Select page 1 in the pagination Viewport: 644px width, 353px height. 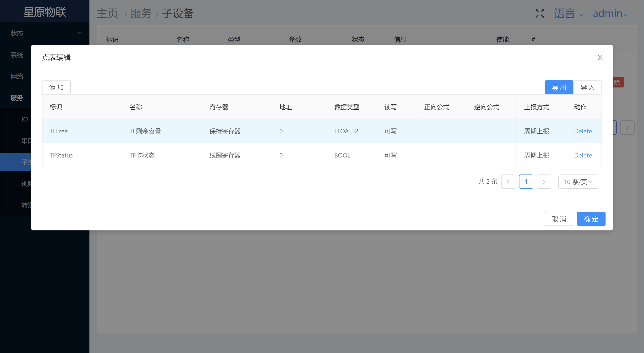click(526, 182)
